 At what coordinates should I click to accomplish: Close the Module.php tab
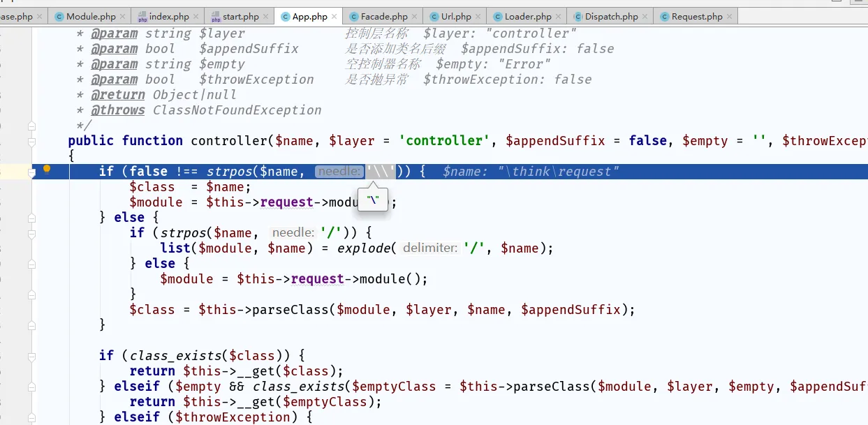pyautogui.click(x=124, y=16)
